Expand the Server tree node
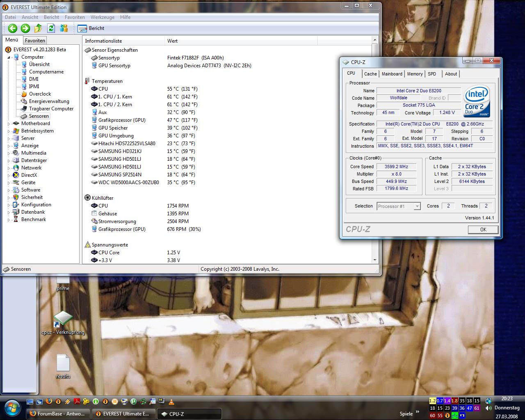Viewport: 525px width, 420px height. coord(9,138)
